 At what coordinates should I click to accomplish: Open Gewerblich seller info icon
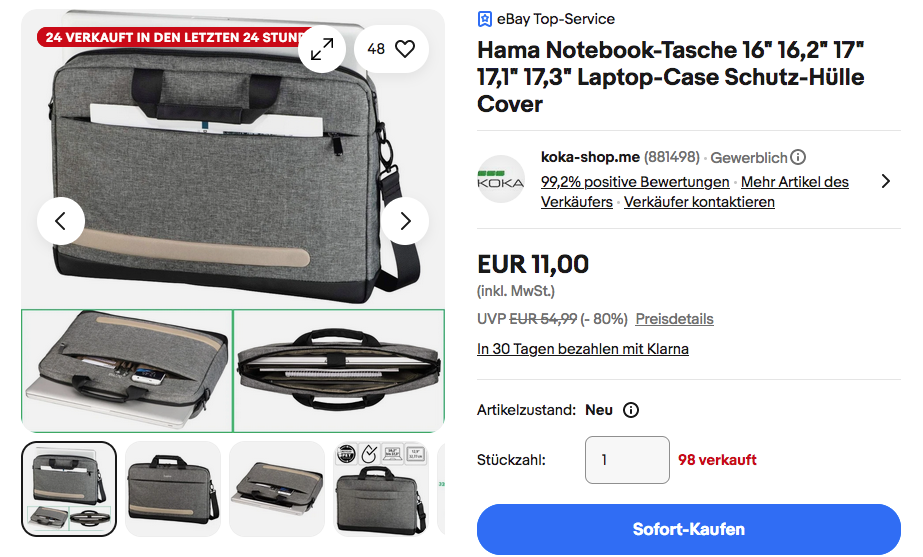point(798,157)
